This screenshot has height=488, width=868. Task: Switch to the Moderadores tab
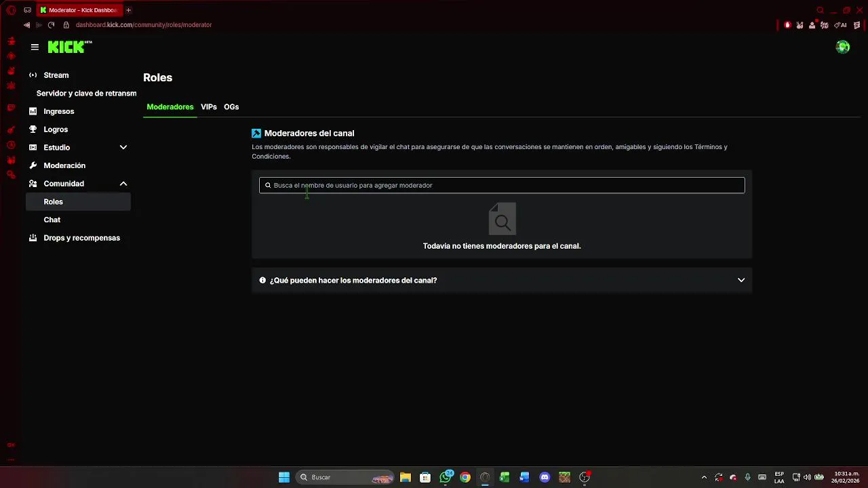pyautogui.click(x=170, y=107)
